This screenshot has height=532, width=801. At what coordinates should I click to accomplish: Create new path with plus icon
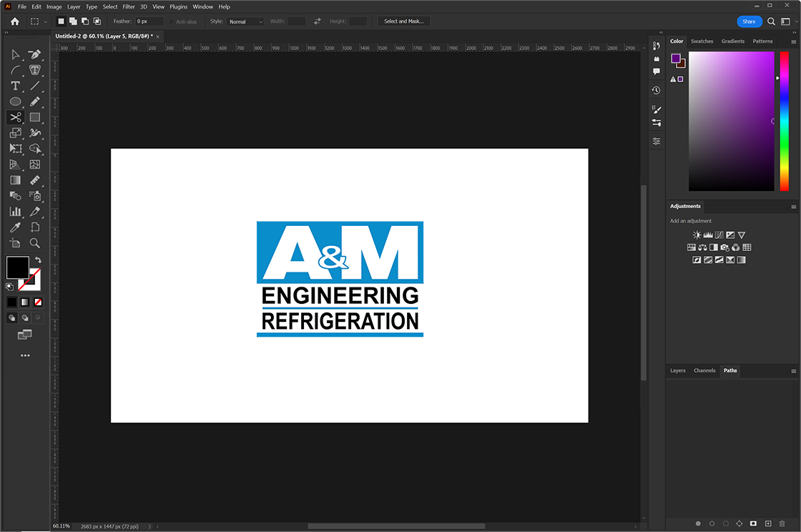[x=768, y=523]
